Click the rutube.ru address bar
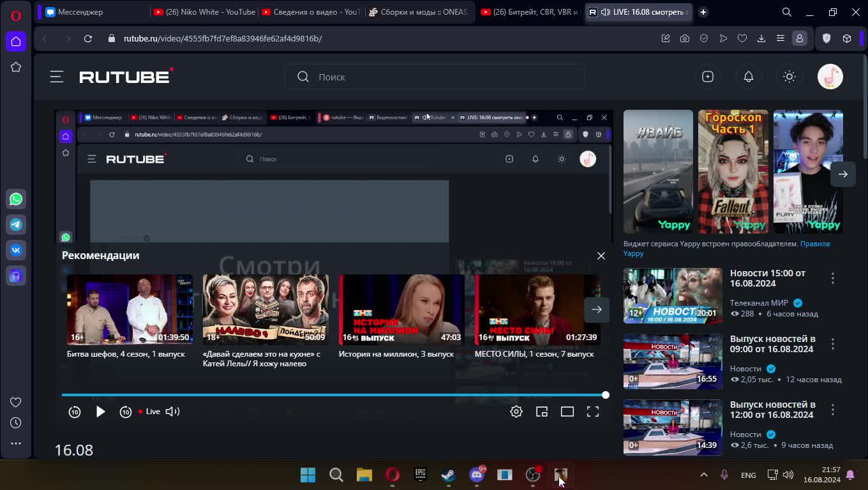868x490 pixels. (x=223, y=38)
